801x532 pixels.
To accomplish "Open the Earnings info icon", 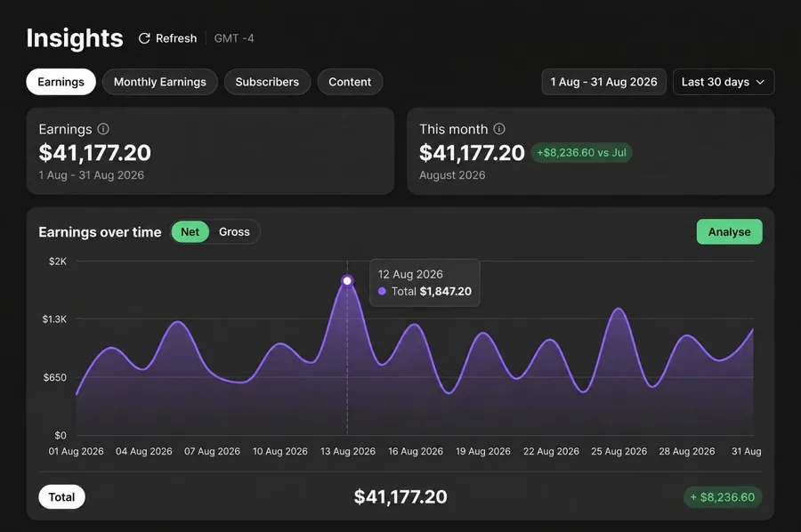I will pyautogui.click(x=103, y=129).
